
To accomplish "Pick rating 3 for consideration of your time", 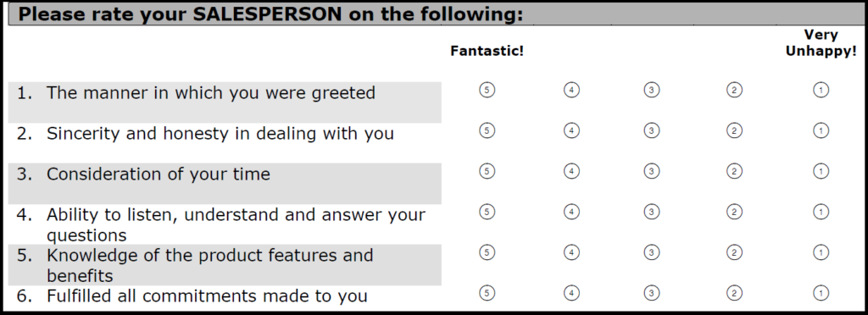I will [x=652, y=171].
